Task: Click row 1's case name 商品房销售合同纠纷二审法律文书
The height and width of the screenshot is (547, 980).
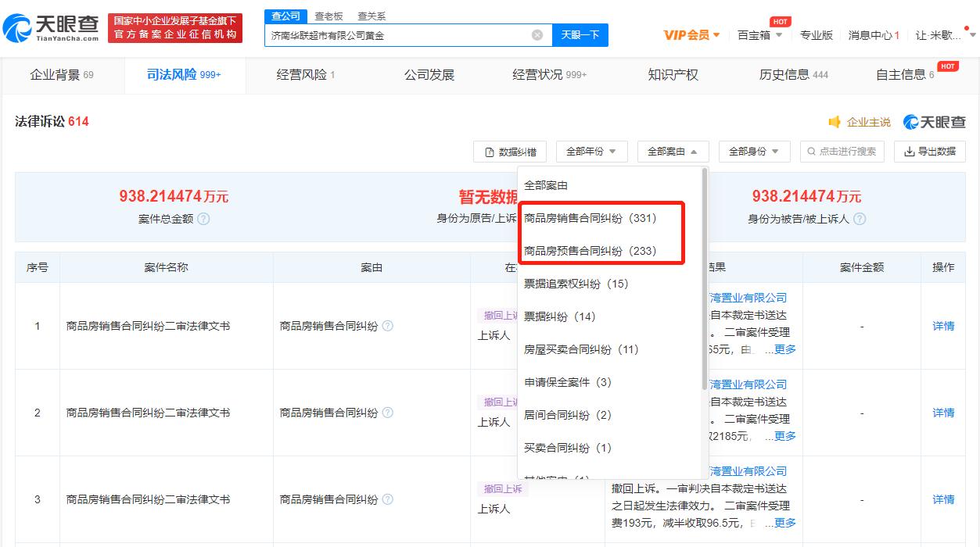Action: 148,326
